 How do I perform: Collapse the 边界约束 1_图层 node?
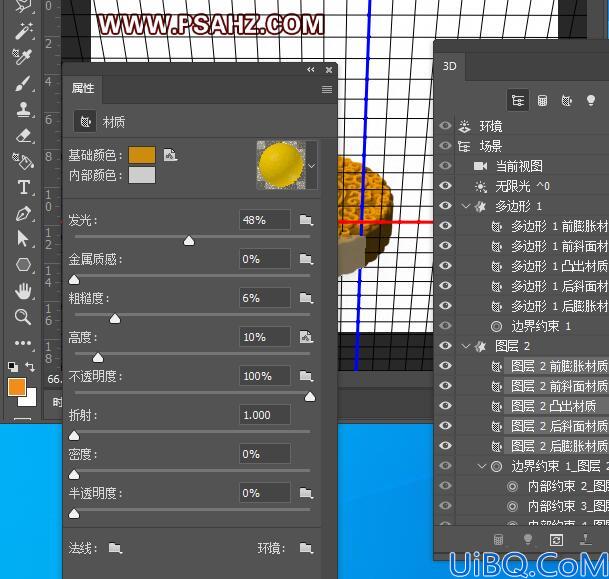coord(482,466)
